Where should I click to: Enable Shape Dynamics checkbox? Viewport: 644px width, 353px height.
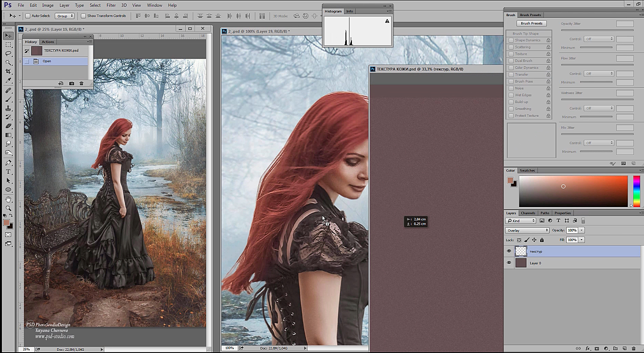click(x=511, y=40)
